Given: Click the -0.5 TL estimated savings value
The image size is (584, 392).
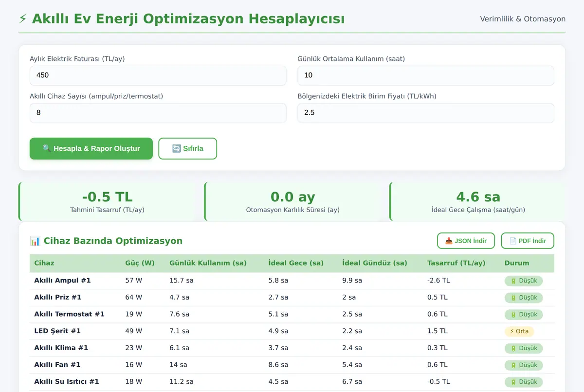Looking at the screenshot, I should pyautogui.click(x=108, y=197).
